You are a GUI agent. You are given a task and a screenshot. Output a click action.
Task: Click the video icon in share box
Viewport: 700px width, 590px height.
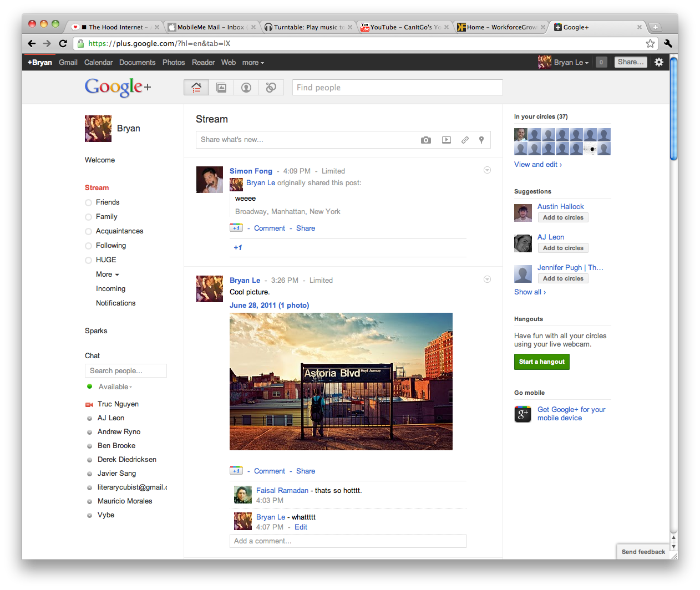[447, 140]
